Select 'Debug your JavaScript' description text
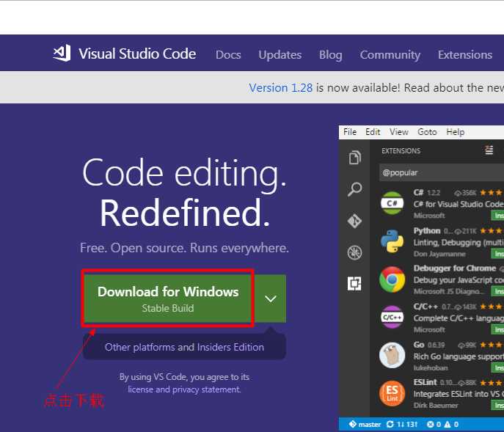 459,280
